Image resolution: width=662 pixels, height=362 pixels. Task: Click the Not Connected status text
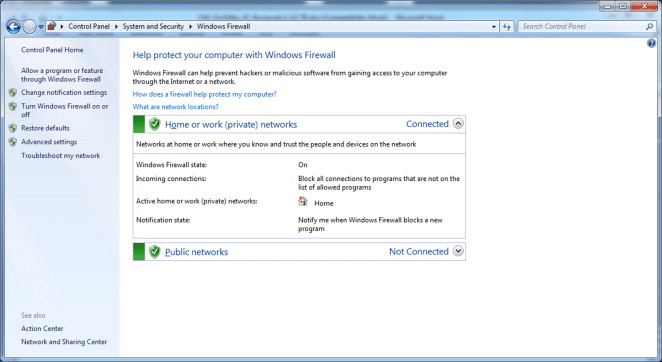[x=419, y=251]
